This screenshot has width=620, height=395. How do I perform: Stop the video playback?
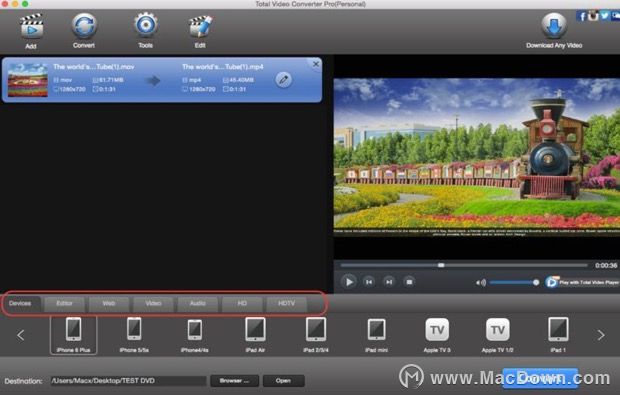tap(409, 282)
